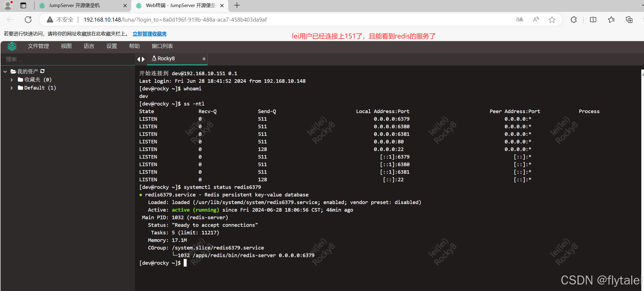Click the read aloud icon
This screenshot has height=291, width=644.
(x=536, y=19)
